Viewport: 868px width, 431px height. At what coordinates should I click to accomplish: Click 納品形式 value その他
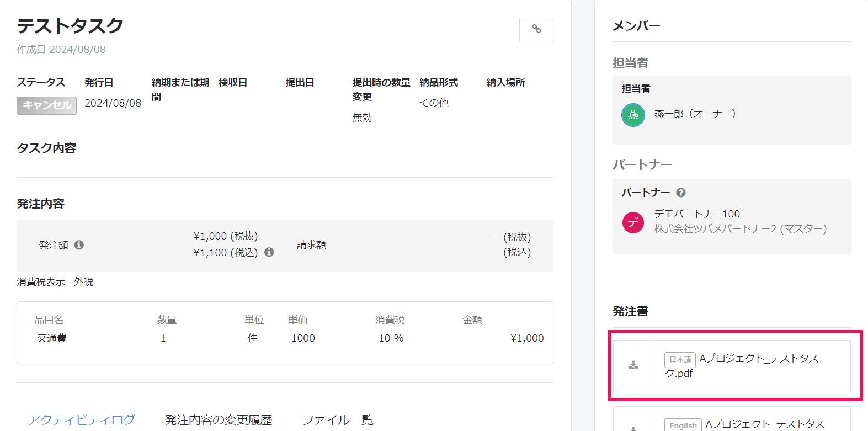point(434,103)
